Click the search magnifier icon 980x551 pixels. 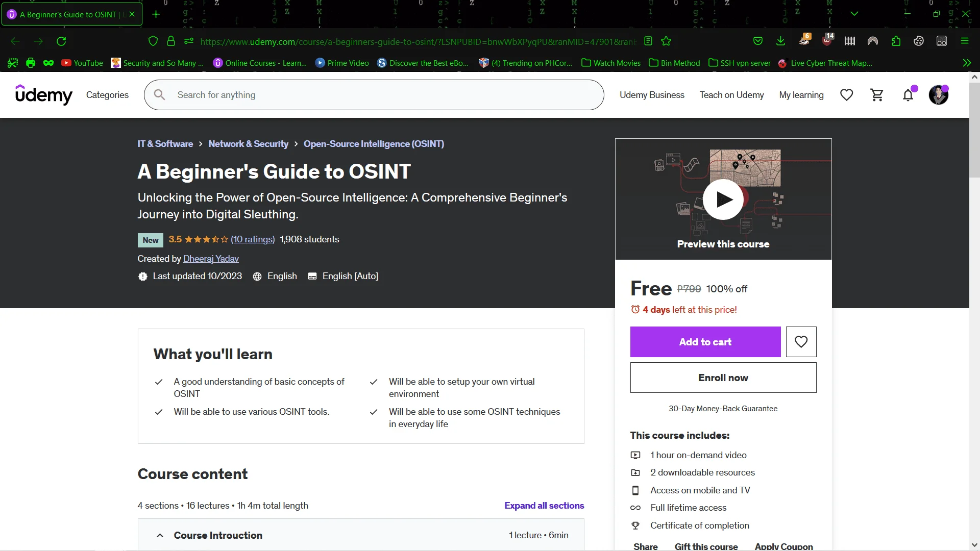[159, 95]
